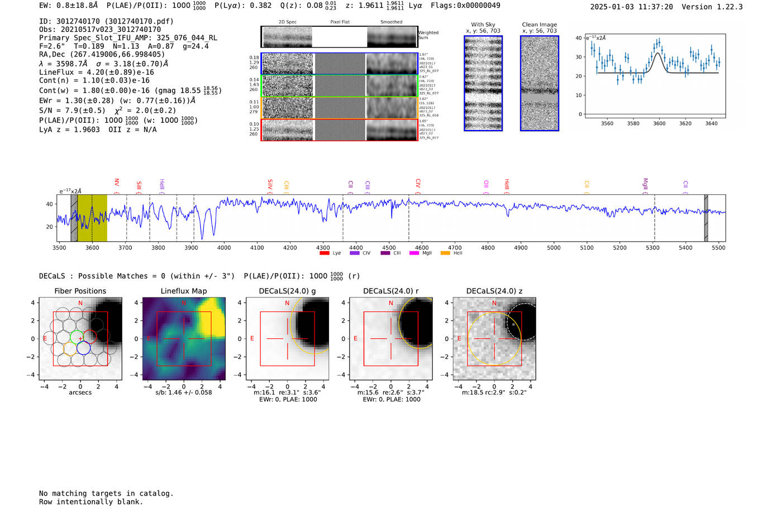The image size is (782, 532).
Task: Open the Weighted Sum 2D Spec cutout
Action: 287,37
